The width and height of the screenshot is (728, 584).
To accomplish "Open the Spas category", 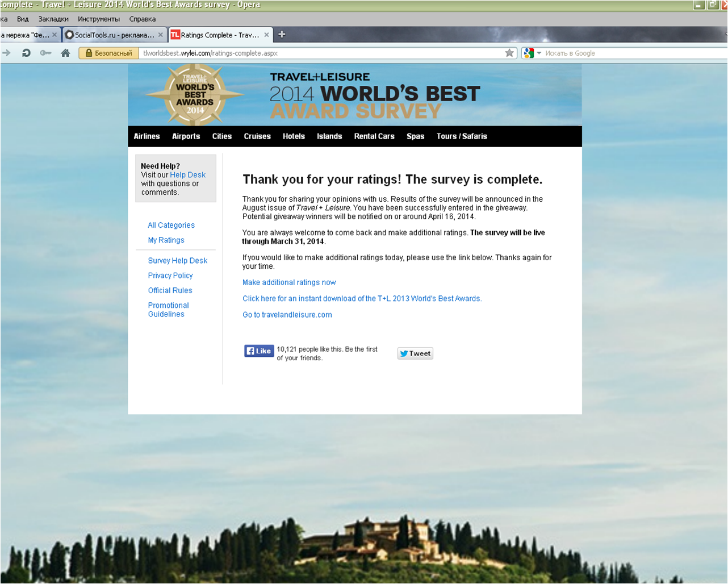I will tap(415, 136).
